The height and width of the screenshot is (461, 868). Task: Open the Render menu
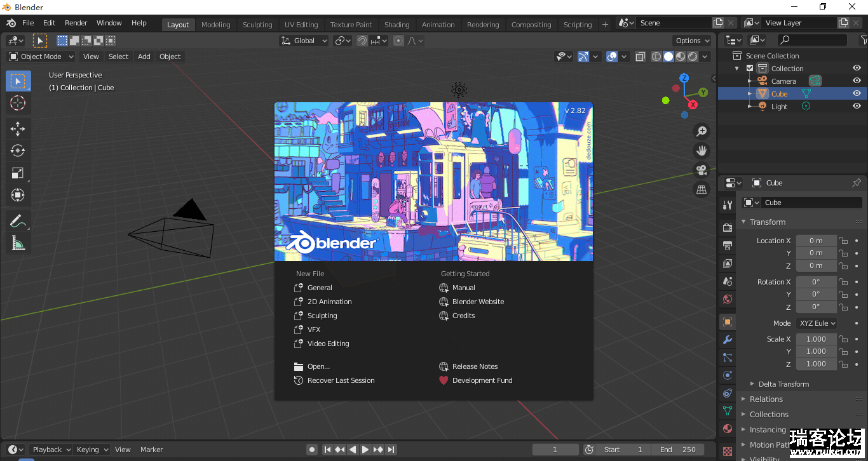76,23
